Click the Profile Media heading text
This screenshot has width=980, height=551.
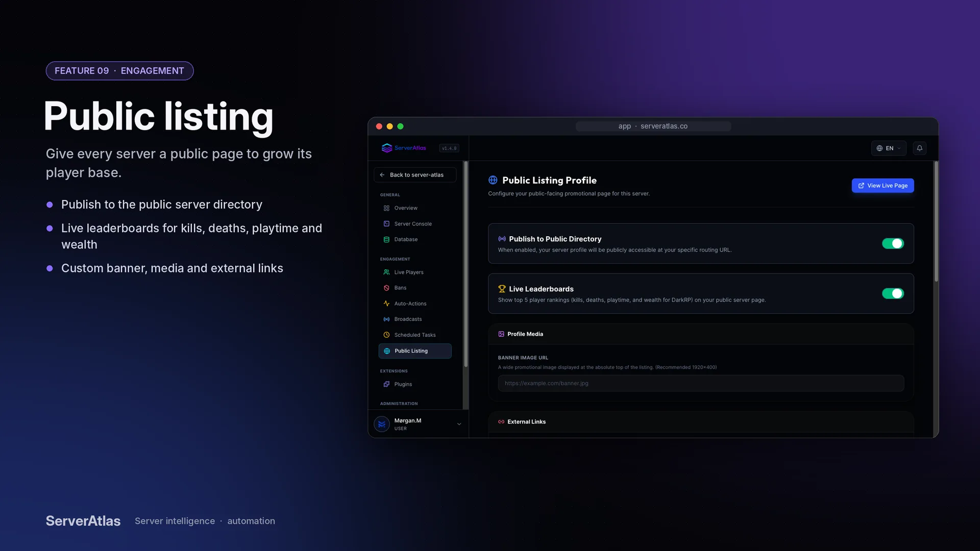525,334
